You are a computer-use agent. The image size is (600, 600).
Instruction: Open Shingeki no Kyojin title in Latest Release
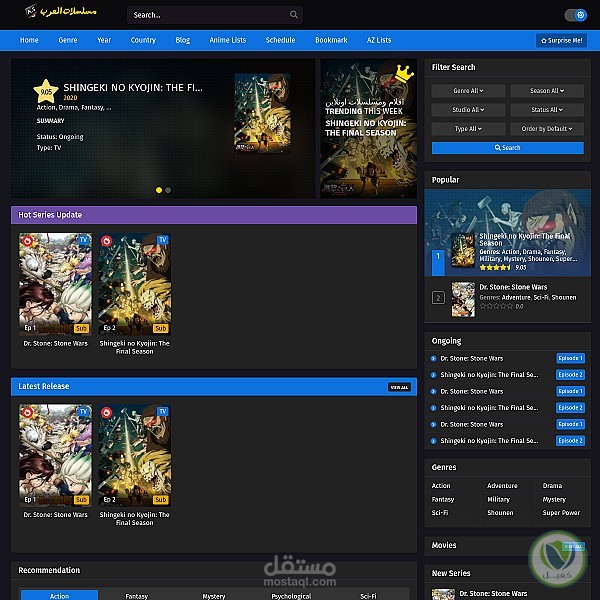point(134,518)
